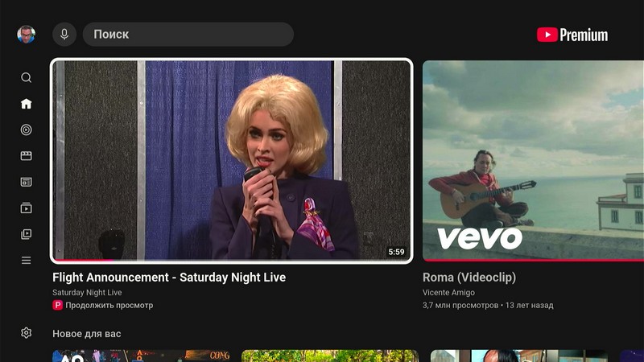Open Library sidebar icon

point(27,234)
